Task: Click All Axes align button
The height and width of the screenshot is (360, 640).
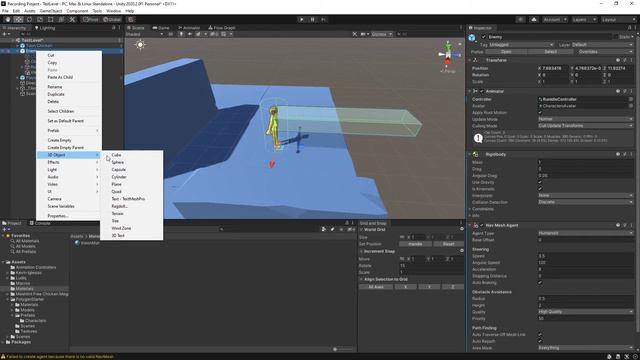Action: click(x=375, y=287)
